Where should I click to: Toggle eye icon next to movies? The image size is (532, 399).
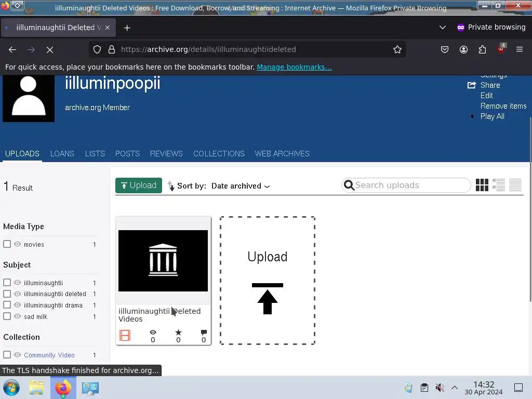click(x=17, y=244)
